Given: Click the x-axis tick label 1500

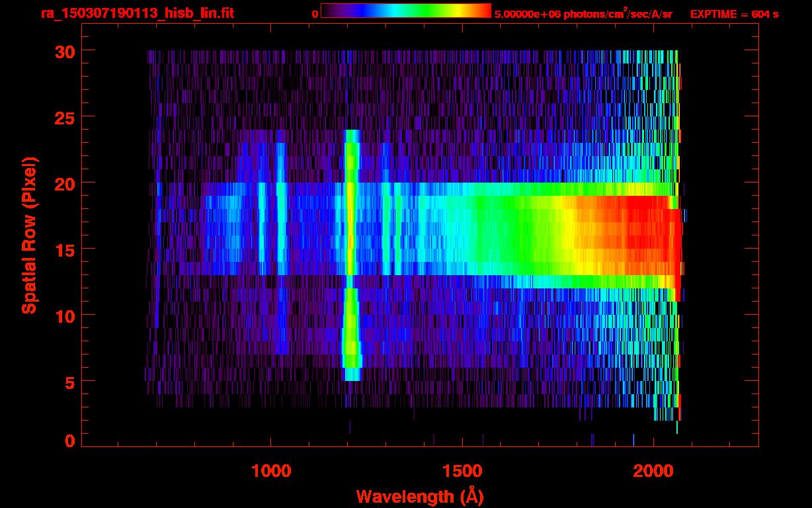Looking at the screenshot, I should tap(462, 472).
